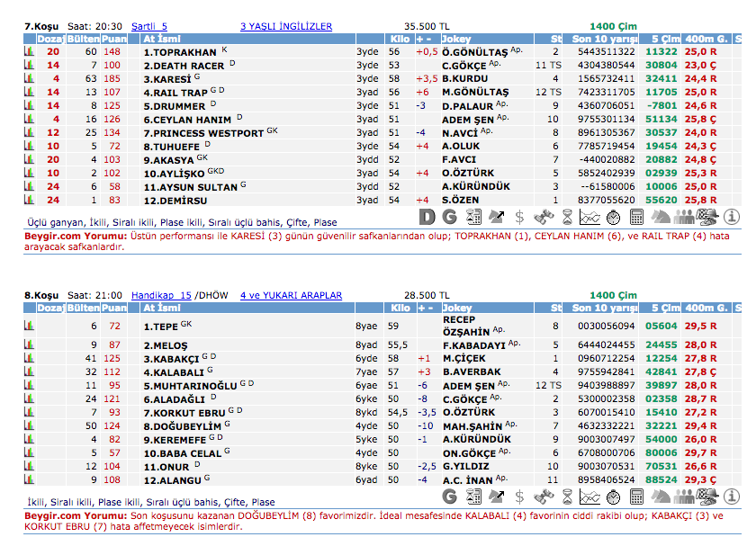Select horse name KALABALI in race 8

click(175, 371)
